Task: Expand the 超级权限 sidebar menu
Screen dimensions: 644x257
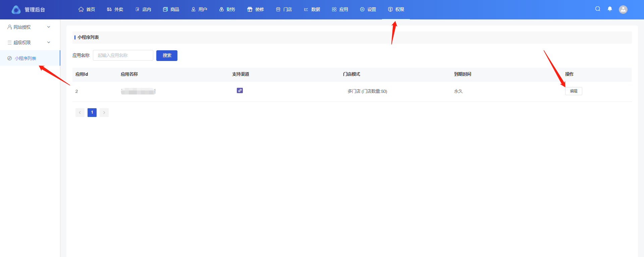Action: tap(29, 43)
